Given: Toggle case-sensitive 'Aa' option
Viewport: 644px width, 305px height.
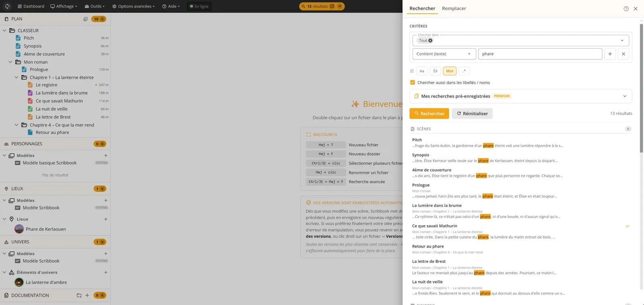Looking at the screenshot, I should (422, 71).
